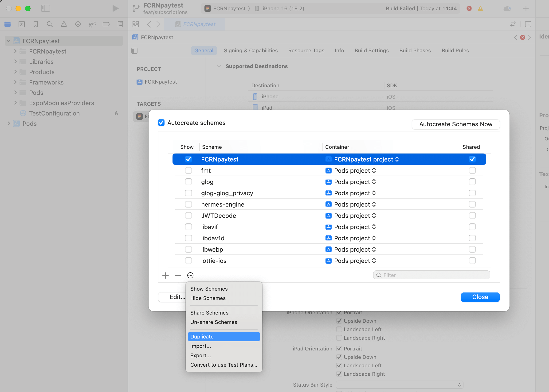Click the red error count badge in toolbar
The width and height of the screenshot is (549, 392).
pos(469,8)
